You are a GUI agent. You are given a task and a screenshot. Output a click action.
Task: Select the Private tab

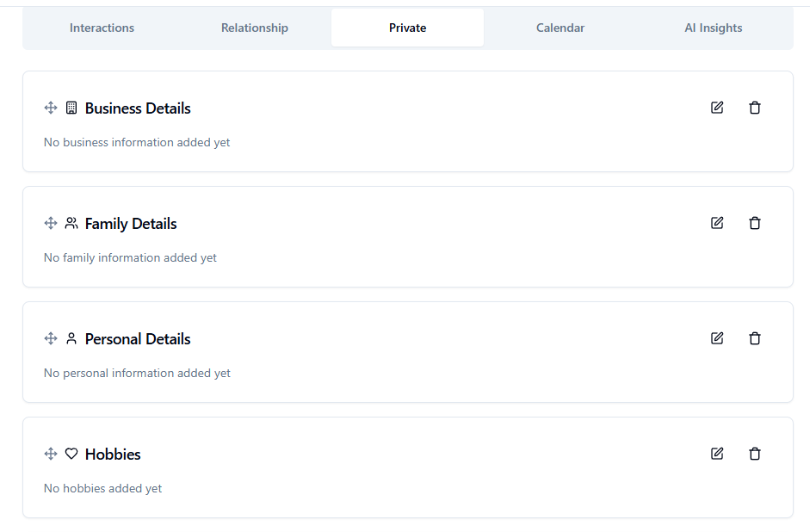[x=408, y=28]
